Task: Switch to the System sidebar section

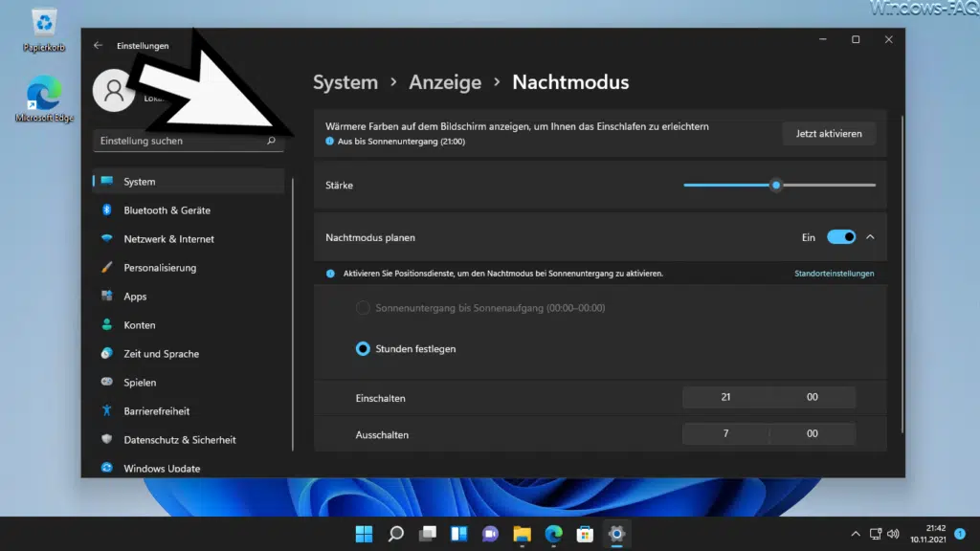Action: tap(140, 181)
